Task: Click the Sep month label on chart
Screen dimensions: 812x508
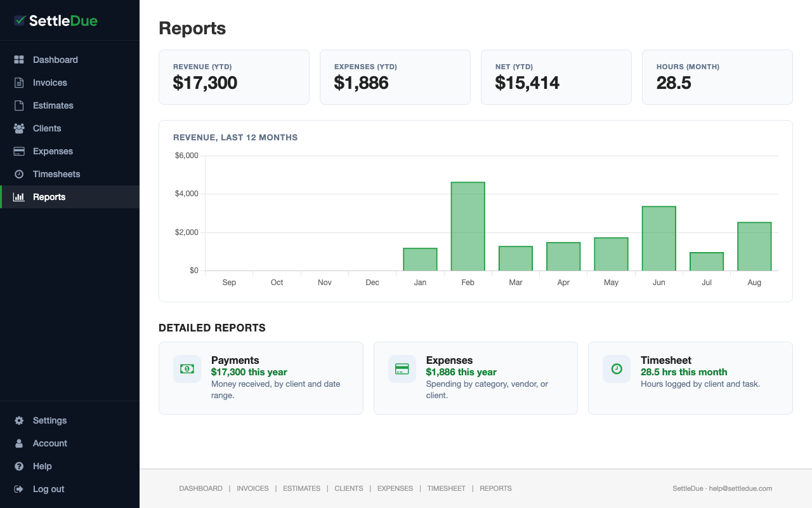Action: point(229,283)
